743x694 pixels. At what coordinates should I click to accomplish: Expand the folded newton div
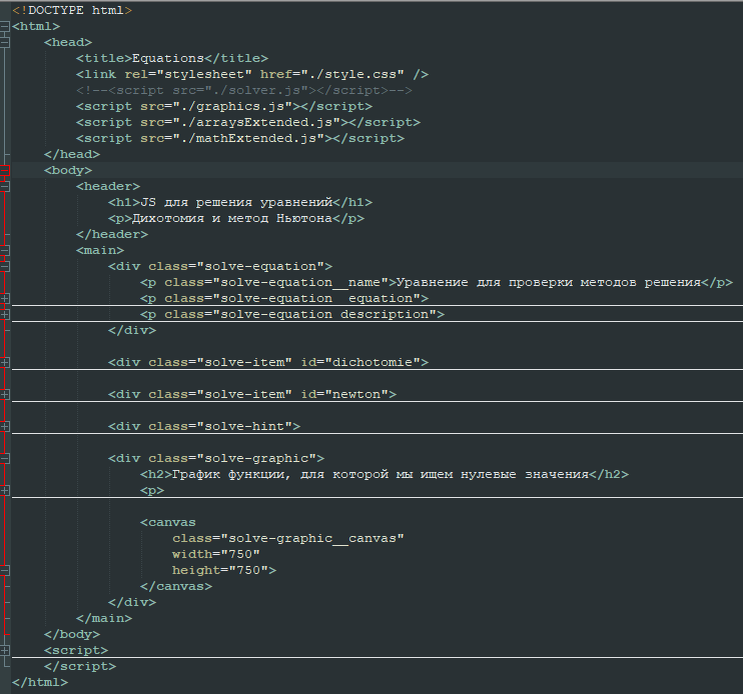tap(4, 395)
